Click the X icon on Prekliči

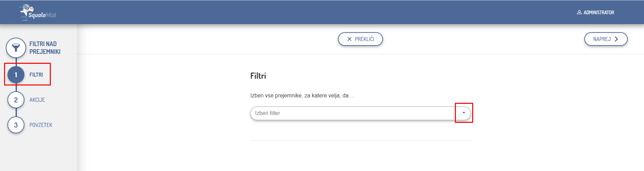pyautogui.click(x=349, y=39)
